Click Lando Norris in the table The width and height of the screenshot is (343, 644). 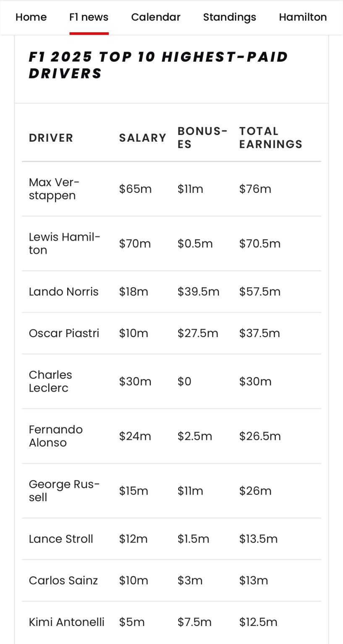click(x=63, y=291)
